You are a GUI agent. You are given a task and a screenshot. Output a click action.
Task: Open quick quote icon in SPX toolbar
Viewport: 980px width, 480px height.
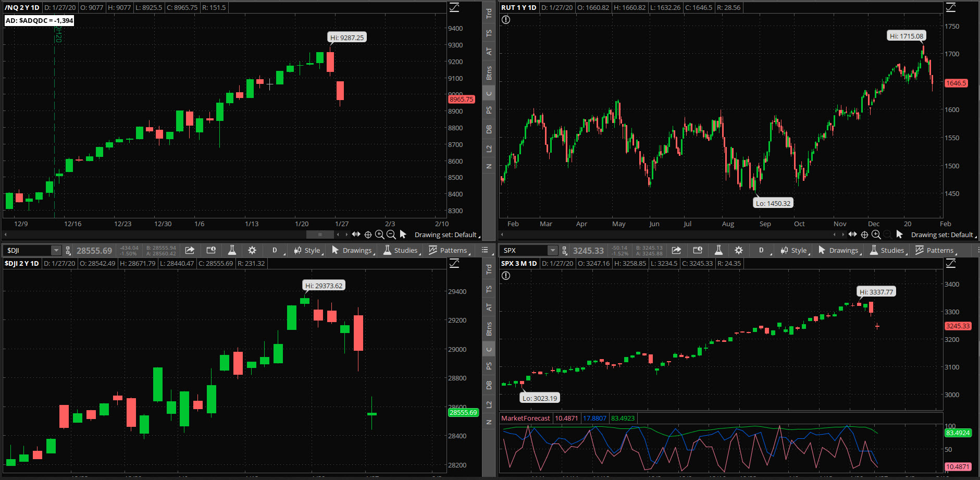[698, 250]
